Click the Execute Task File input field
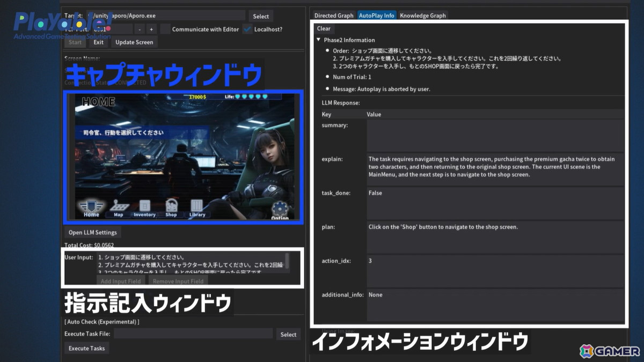The image size is (644, 362). (193, 334)
